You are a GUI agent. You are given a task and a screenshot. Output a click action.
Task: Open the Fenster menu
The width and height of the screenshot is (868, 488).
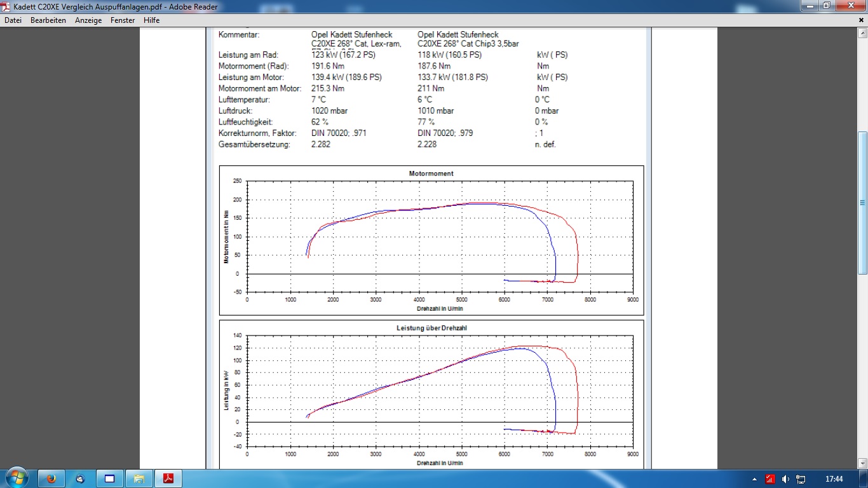tap(123, 20)
